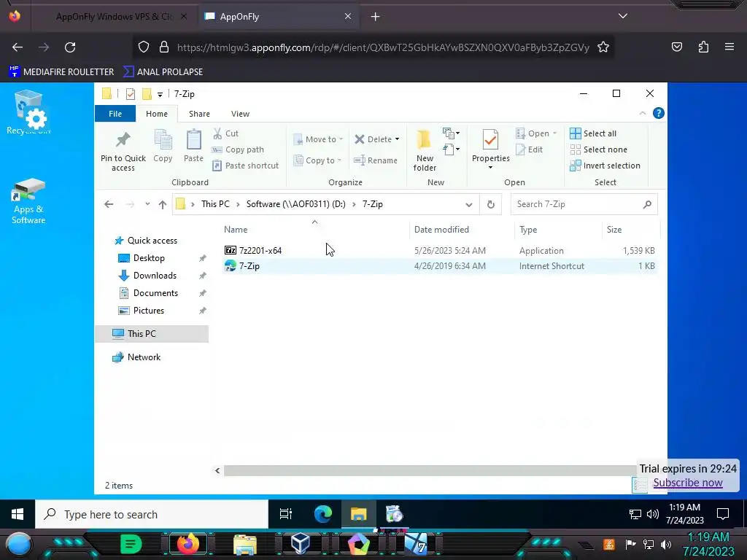Click the Paste ribbon icon
Image resolution: width=747 pixels, height=560 pixels.
click(x=193, y=139)
